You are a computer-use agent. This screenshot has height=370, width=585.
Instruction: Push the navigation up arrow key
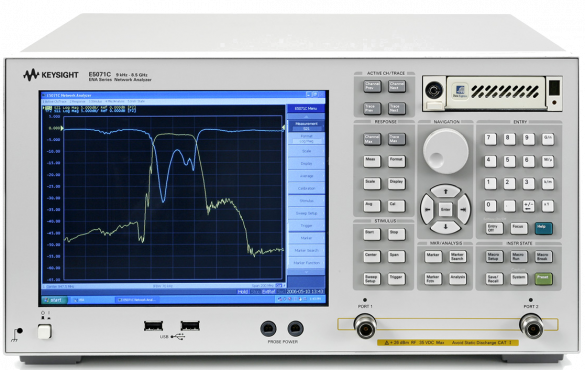445,192
